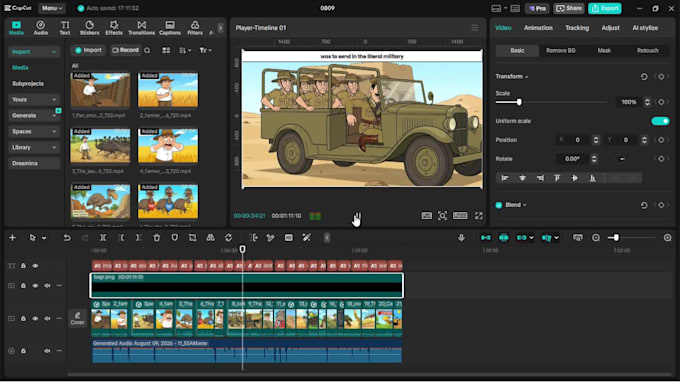Search the media library
Viewport: 680px width, 382px height.
coord(147,50)
